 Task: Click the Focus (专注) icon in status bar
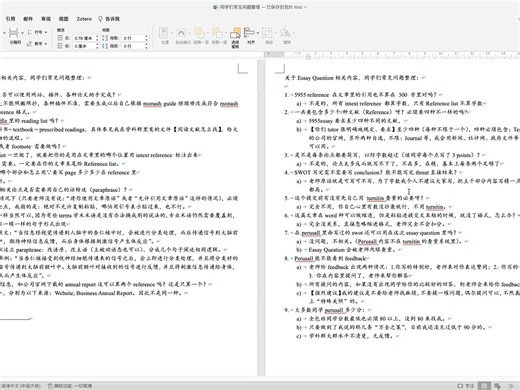(460, 386)
